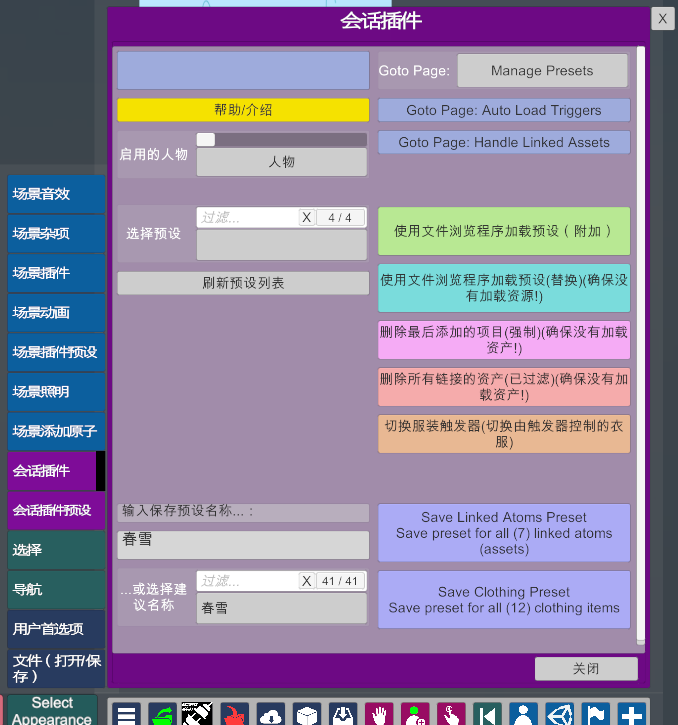Switch to the 会话插件预设 tab
Viewport: 678px width, 725px height.
click(x=55, y=510)
